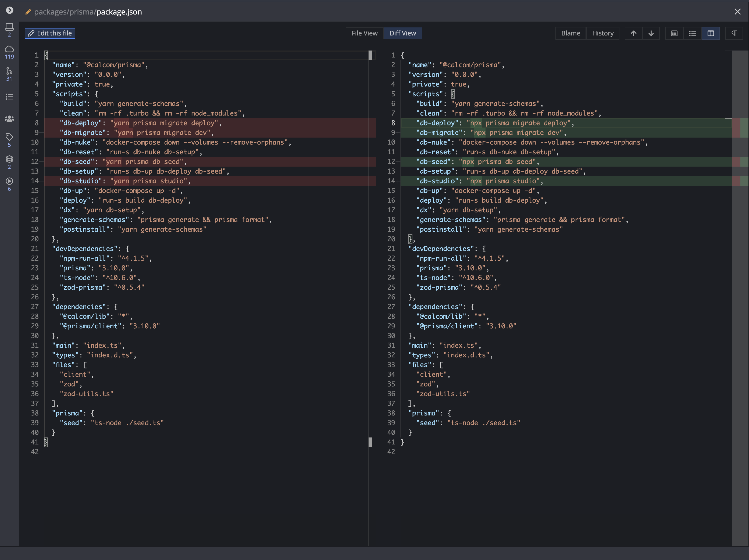This screenshot has height=560, width=749.
Task: Enable split diff view layout
Action: pos(711,33)
